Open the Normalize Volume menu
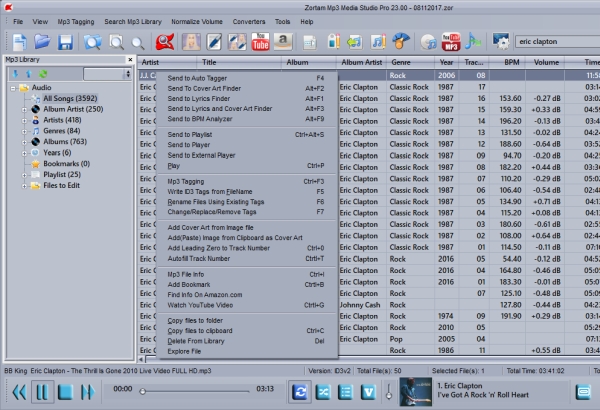600x410 pixels. click(197, 22)
